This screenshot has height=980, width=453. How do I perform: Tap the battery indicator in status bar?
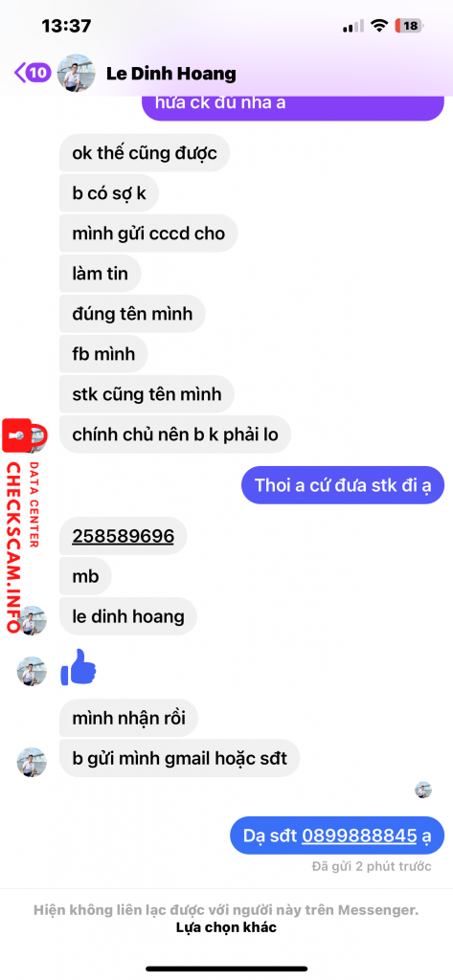(x=410, y=26)
